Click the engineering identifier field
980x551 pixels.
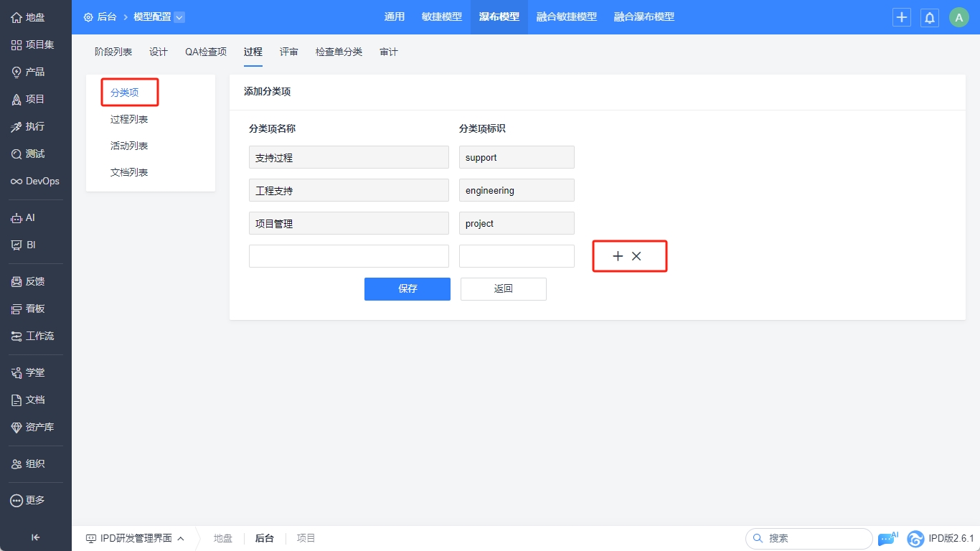coord(517,190)
